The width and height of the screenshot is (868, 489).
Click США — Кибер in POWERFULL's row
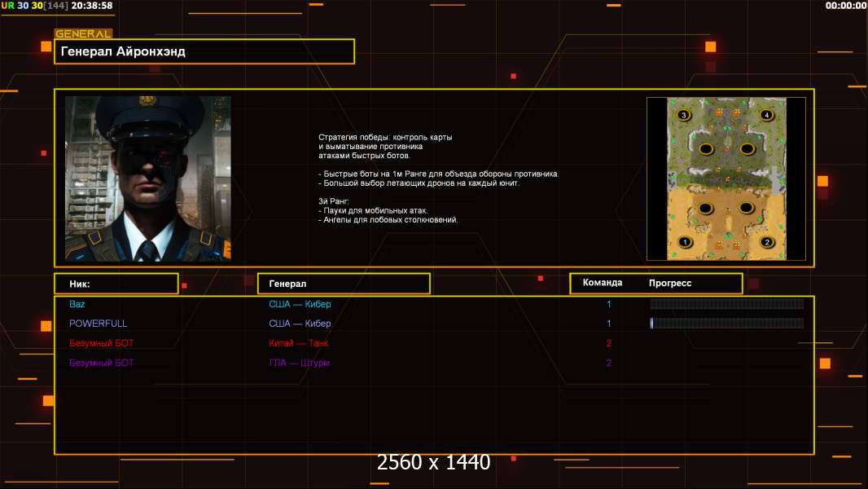pyautogui.click(x=300, y=324)
